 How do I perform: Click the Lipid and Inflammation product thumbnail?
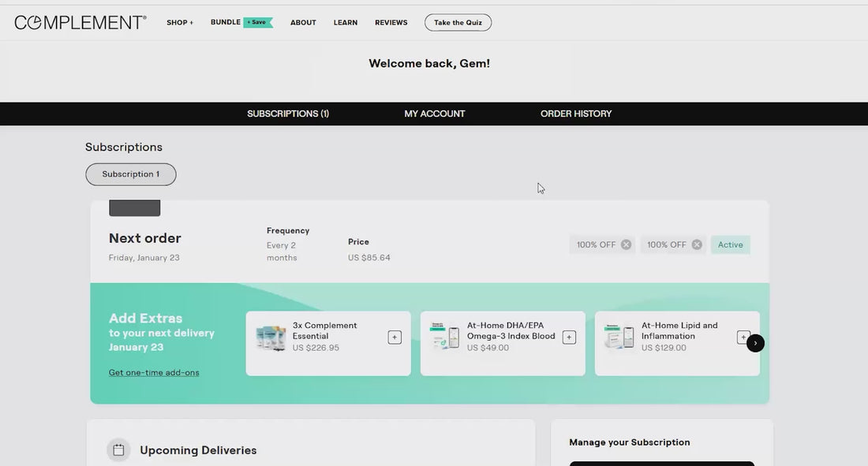point(619,337)
